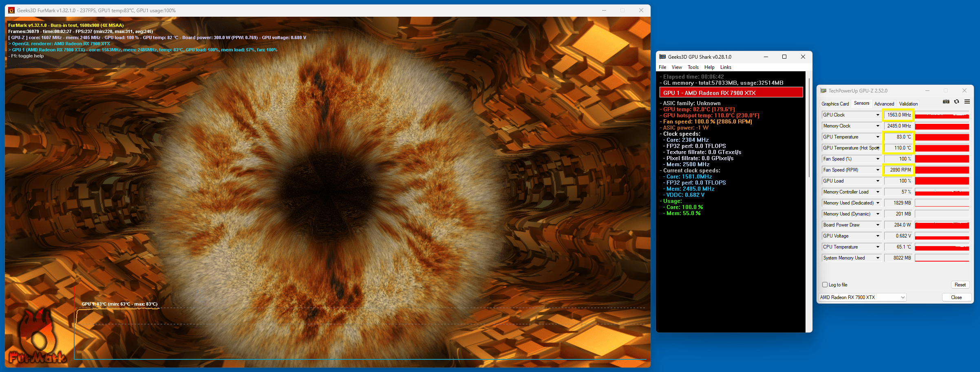Expand the Board Power Draw dropdown
The image size is (980, 372).
878,225
